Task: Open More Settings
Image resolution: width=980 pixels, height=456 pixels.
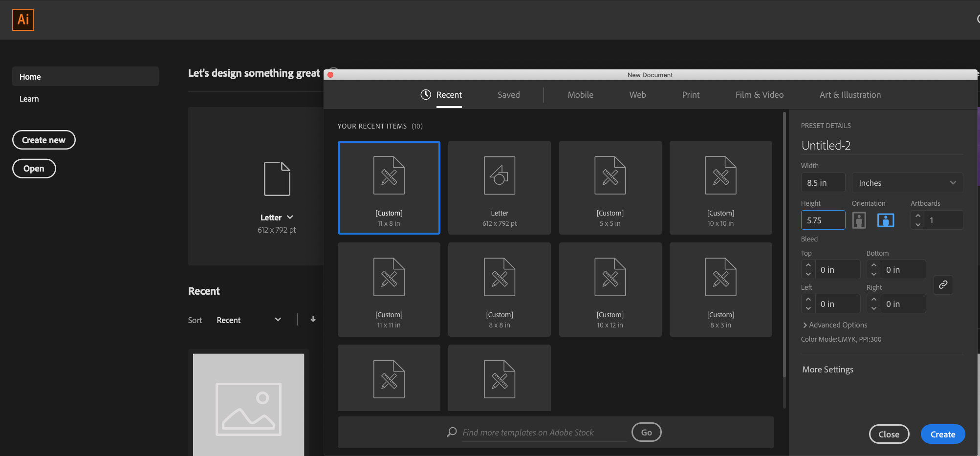Action: click(828, 369)
